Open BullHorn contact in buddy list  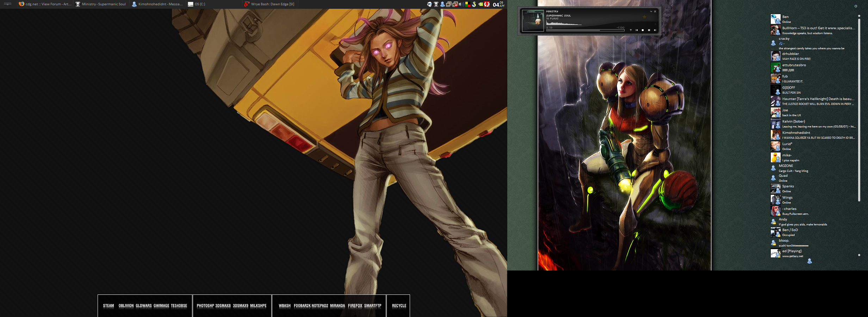(813, 30)
